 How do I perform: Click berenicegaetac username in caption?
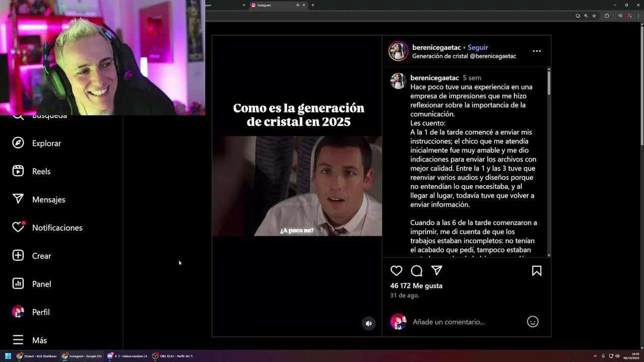pyautogui.click(x=435, y=78)
